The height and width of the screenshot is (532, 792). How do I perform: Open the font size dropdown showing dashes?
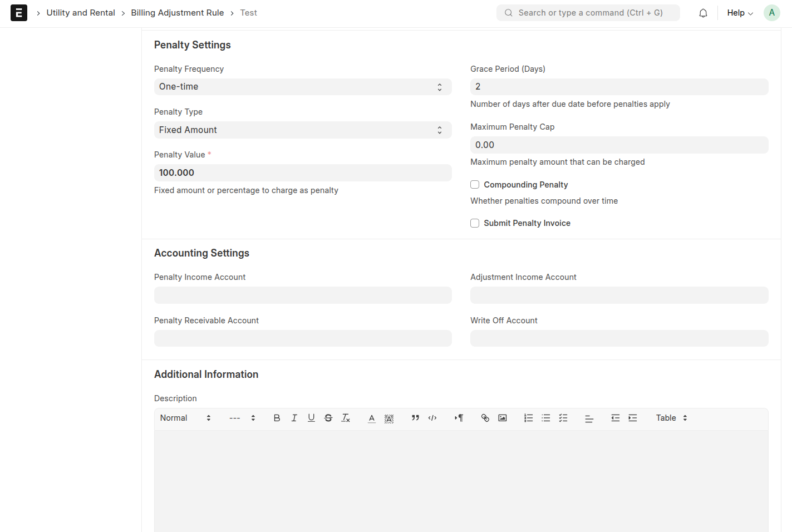pyautogui.click(x=242, y=418)
